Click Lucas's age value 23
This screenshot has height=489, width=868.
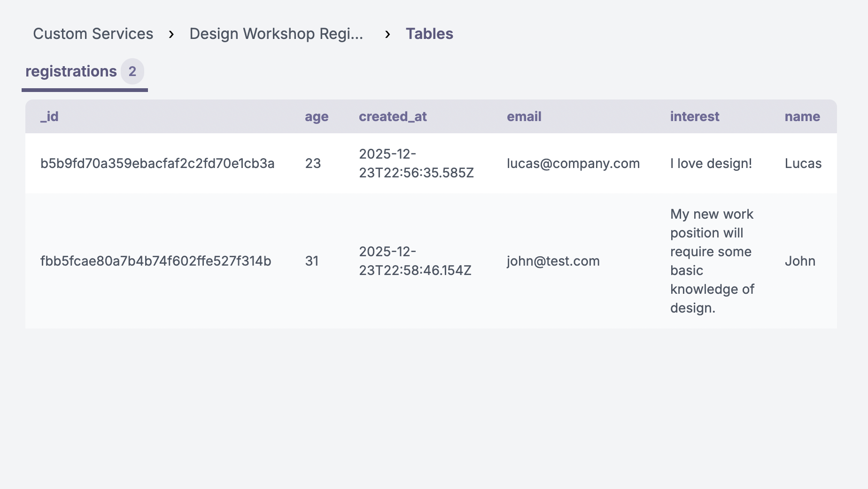pyautogui.click(x=313, y=163)
